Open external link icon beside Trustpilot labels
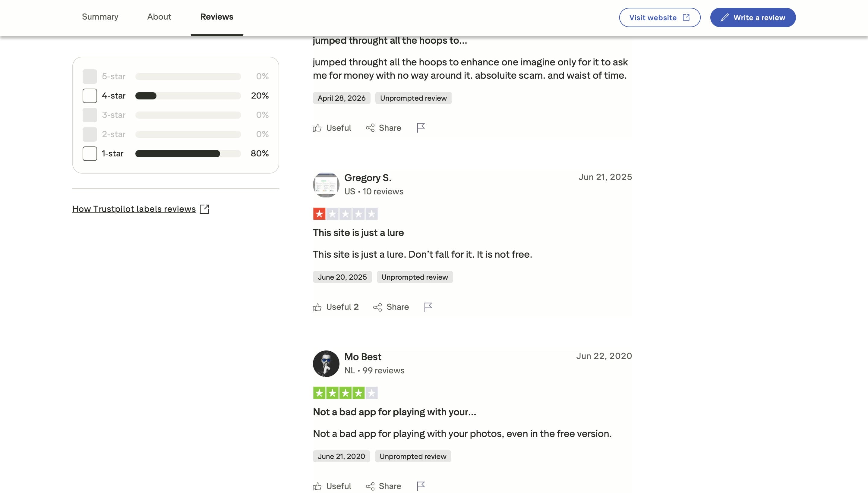This screenshot has width=868, height=493. 204,209
